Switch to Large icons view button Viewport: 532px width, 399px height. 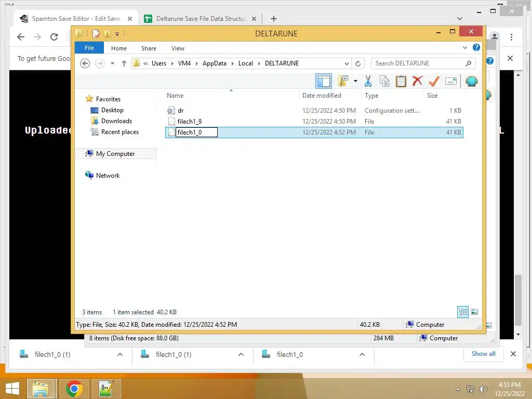click(x=474, y=312)
